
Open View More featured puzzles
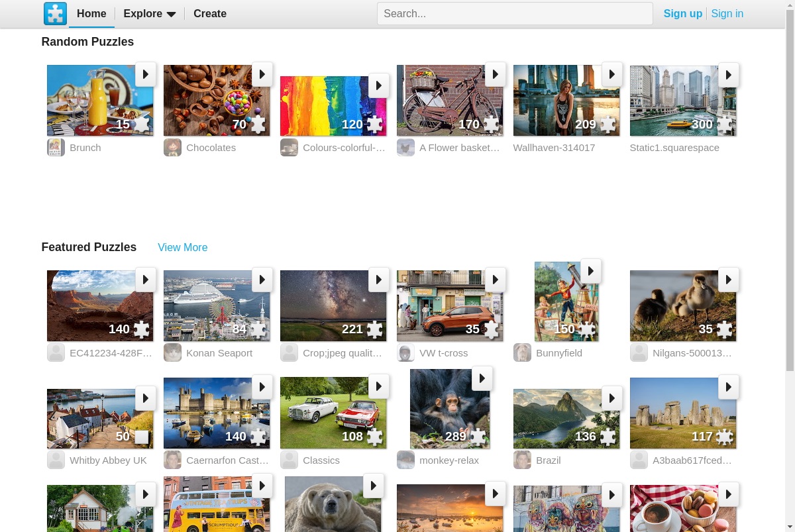182,247
